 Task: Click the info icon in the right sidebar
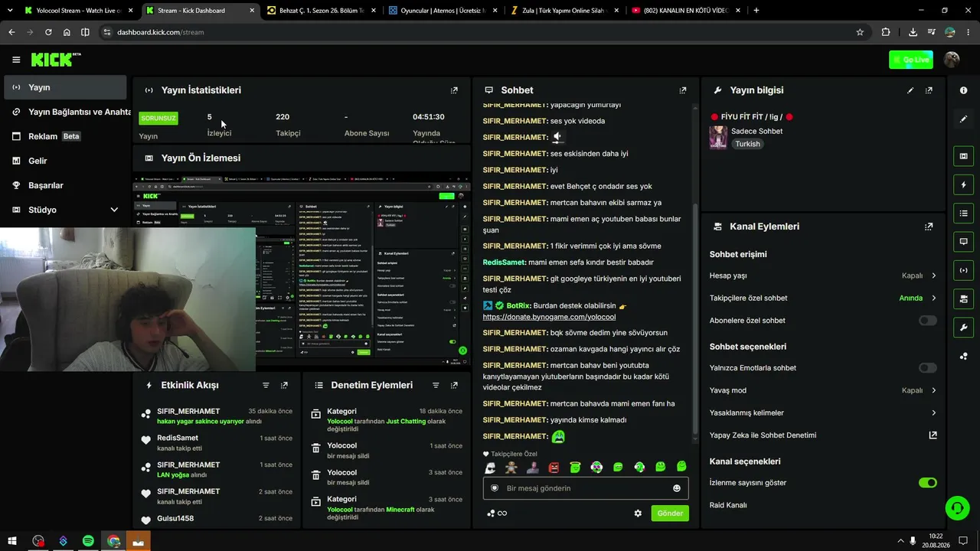pos(963,90)
